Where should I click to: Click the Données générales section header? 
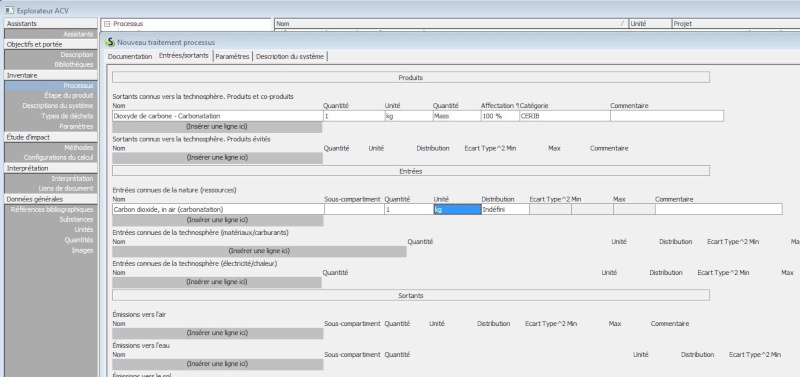(x=51, y=199)
